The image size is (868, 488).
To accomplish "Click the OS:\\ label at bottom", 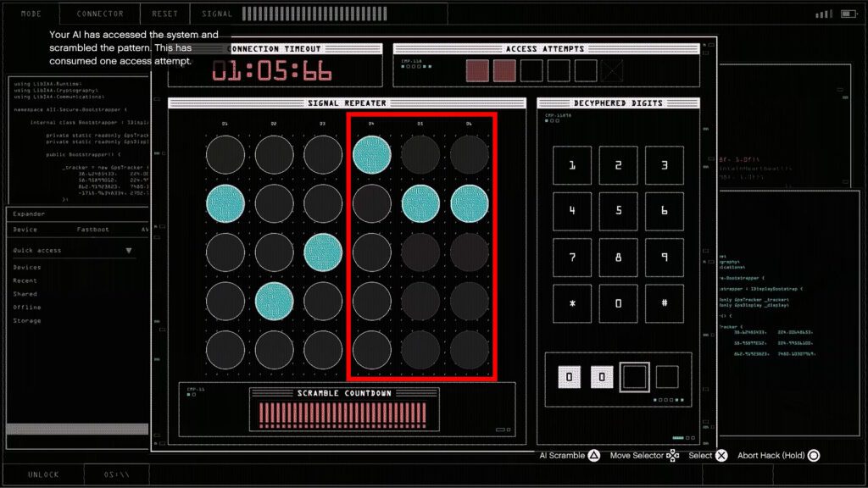I will 116,474.
